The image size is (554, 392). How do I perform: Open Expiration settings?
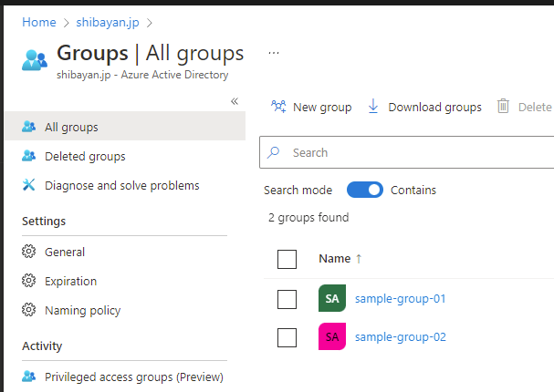tap(70, 281)
